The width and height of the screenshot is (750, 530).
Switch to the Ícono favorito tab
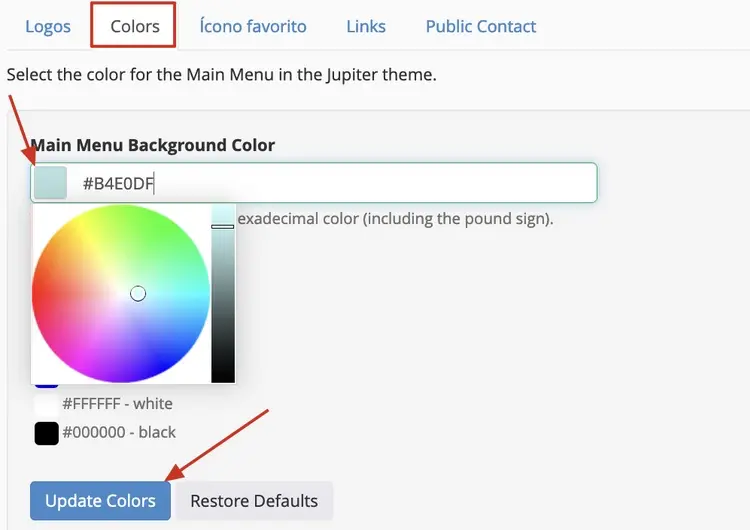253,26
